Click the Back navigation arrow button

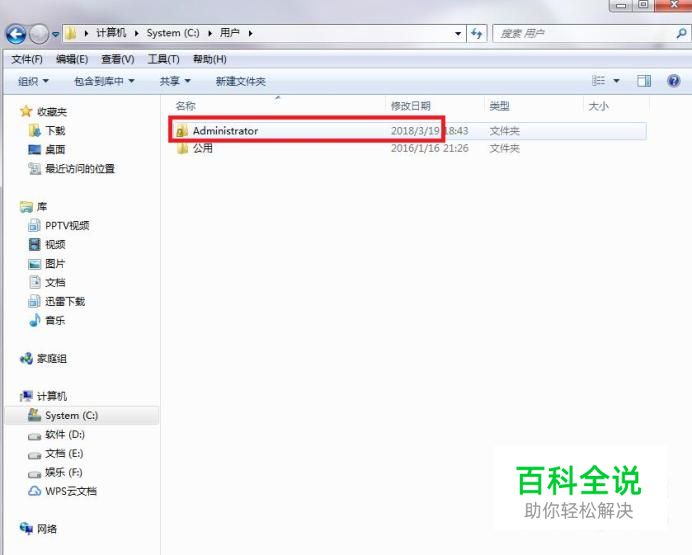(x=16, y=34)
